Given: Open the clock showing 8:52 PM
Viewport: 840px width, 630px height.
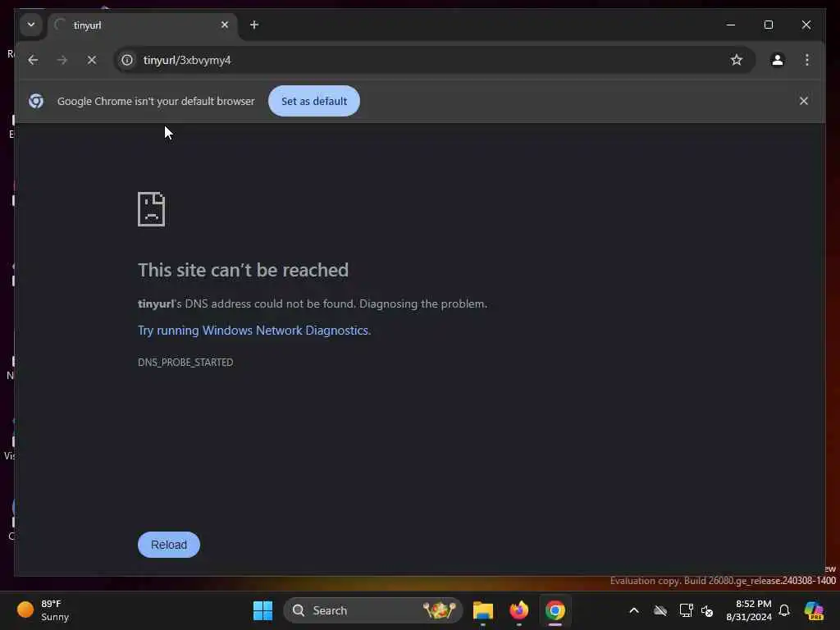Looking at the screenshot, I should point(748,610).
